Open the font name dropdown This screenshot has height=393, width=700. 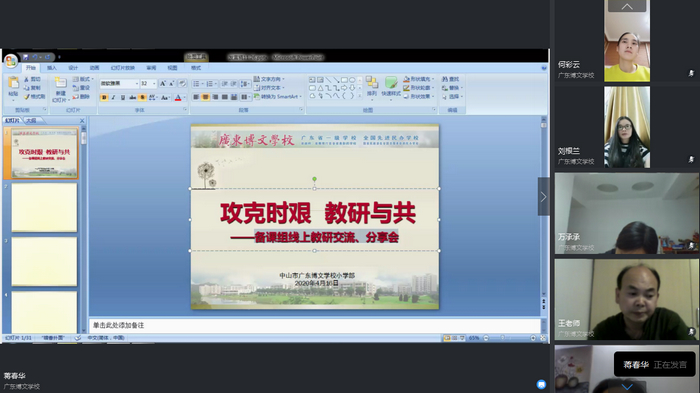[x=137, y=84]
